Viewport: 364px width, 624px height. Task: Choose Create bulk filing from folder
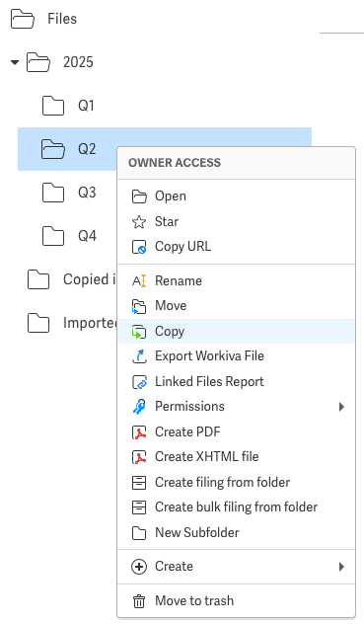236,507
